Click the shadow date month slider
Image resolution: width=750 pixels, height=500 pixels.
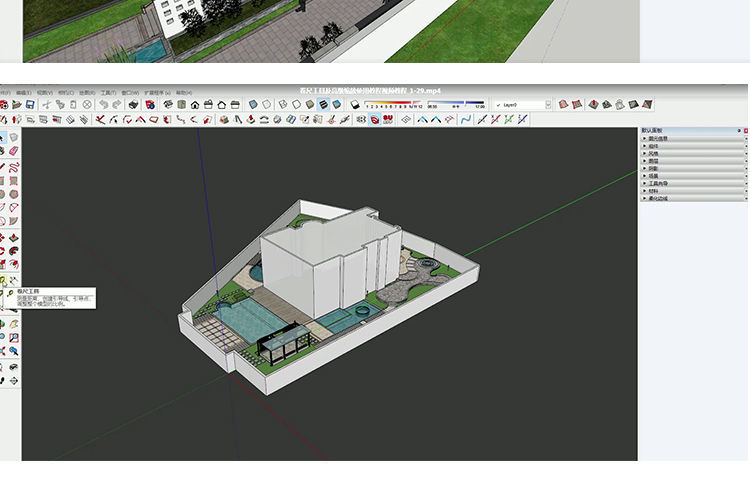[394, 104]
